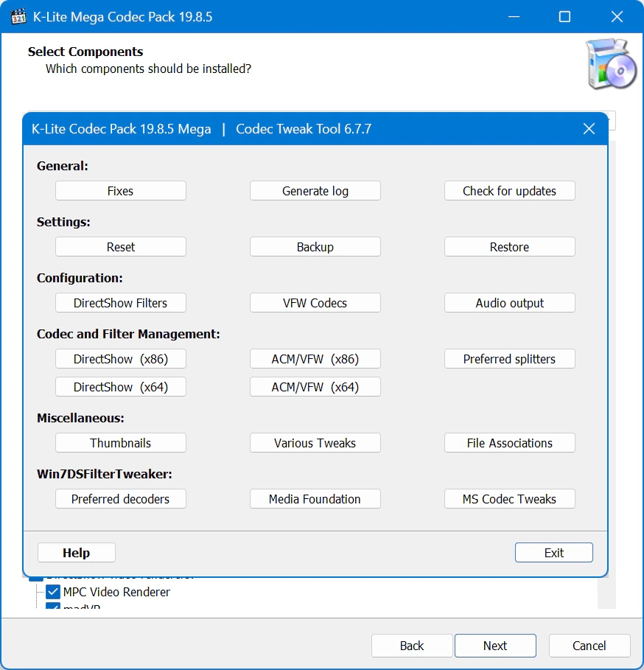Go Back in the installer
This screenshot has width=644, height=670.
coord(412,645)
